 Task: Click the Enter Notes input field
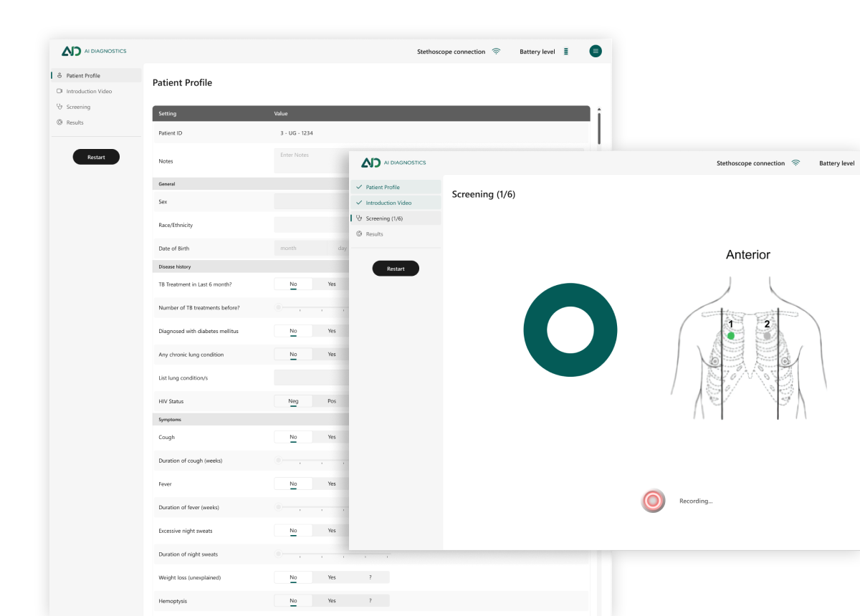[x=308, y=160]
